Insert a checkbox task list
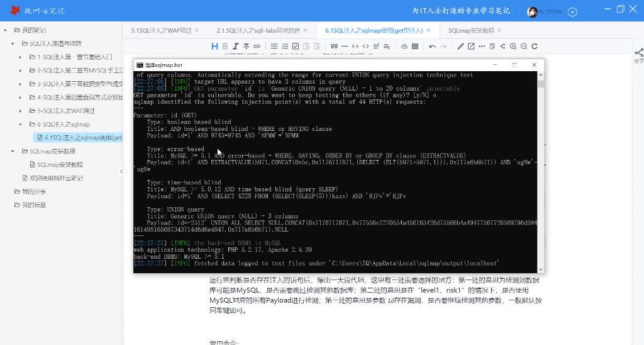The height and width of the screenshot is (345, 644). coord(296,47)
